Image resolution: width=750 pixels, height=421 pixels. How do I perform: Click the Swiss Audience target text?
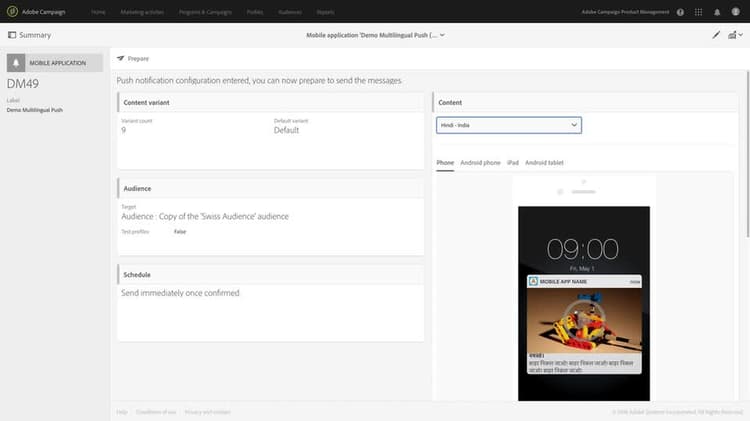205,216
